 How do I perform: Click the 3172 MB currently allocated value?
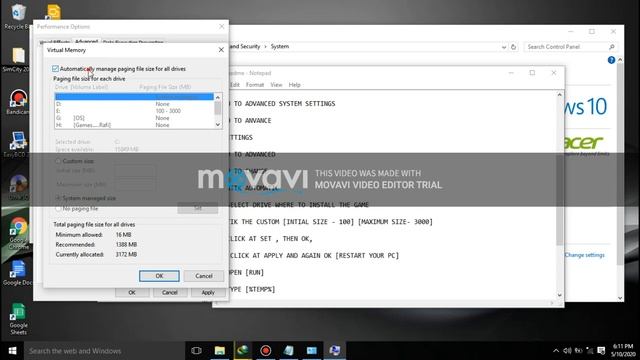click(x=126, y=254)
